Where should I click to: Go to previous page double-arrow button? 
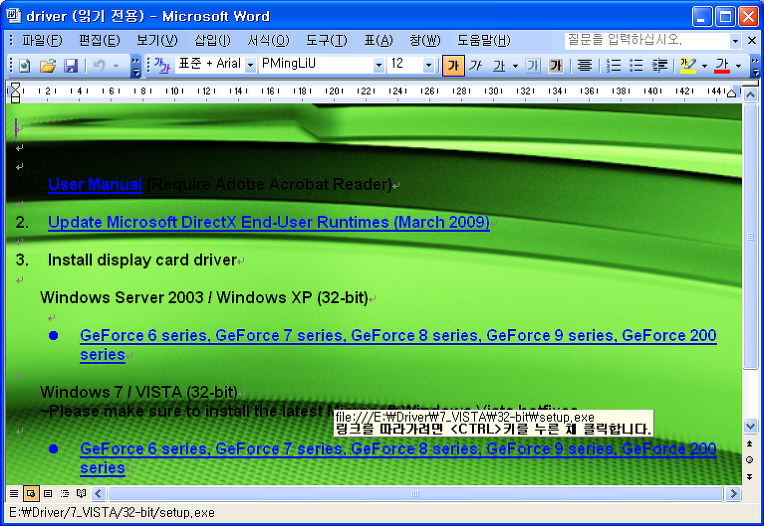(x=750, y=444)
